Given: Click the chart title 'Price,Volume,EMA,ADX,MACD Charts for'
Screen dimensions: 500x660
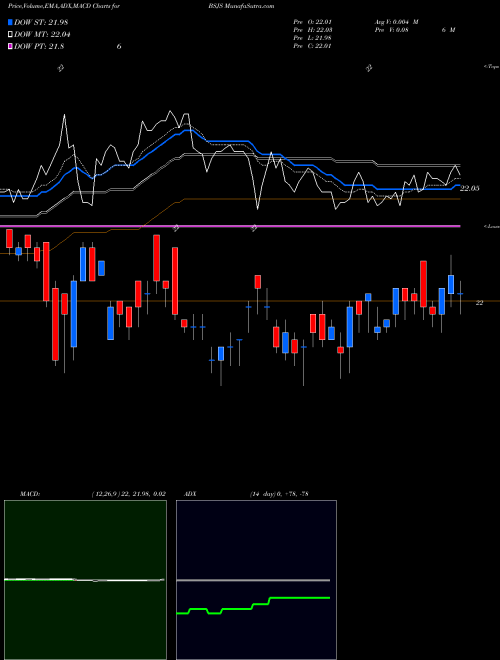Looking at the screenshot, I should tap(64, 6).
